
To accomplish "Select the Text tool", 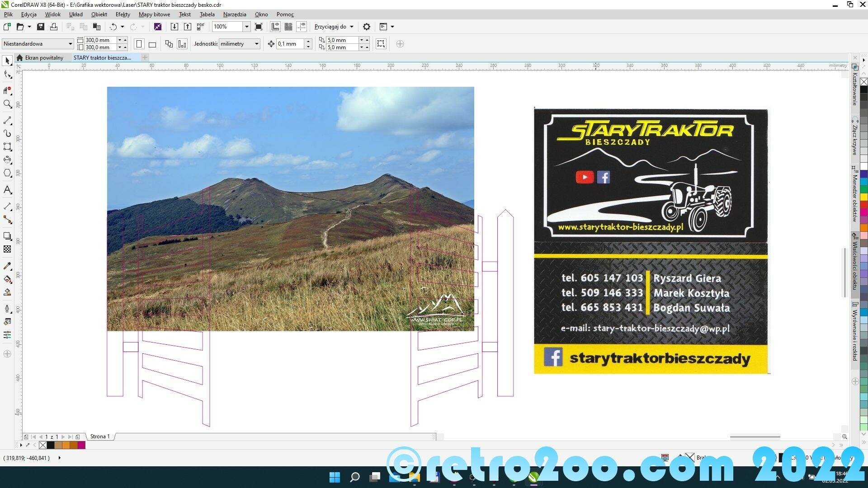I will pyautogui.click(x=7, y=190).
